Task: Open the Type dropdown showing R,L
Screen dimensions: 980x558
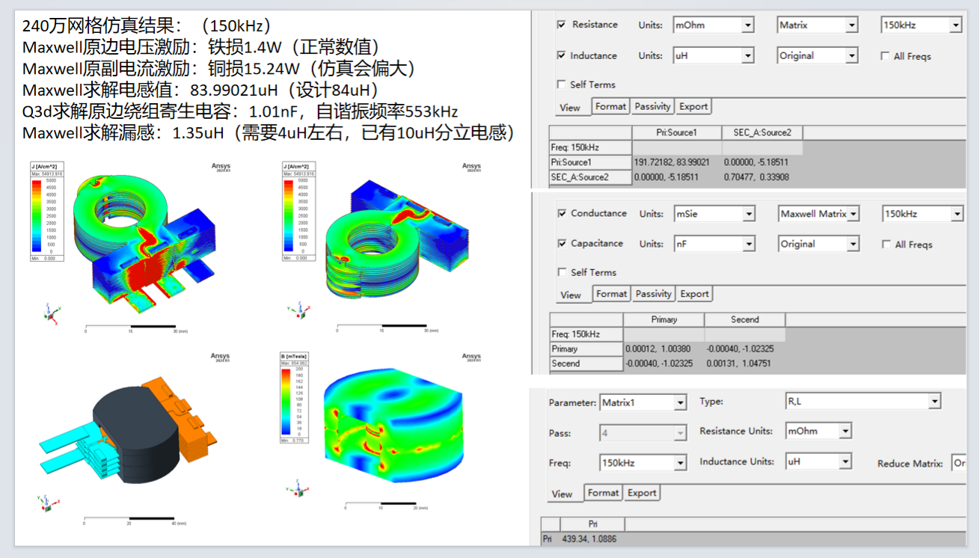Action: click(861, 402)
